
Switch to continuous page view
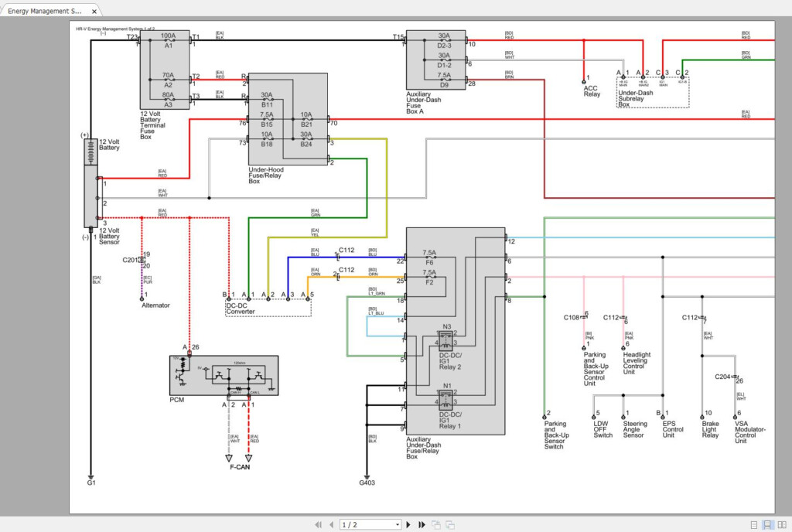[x=767, y=525]
